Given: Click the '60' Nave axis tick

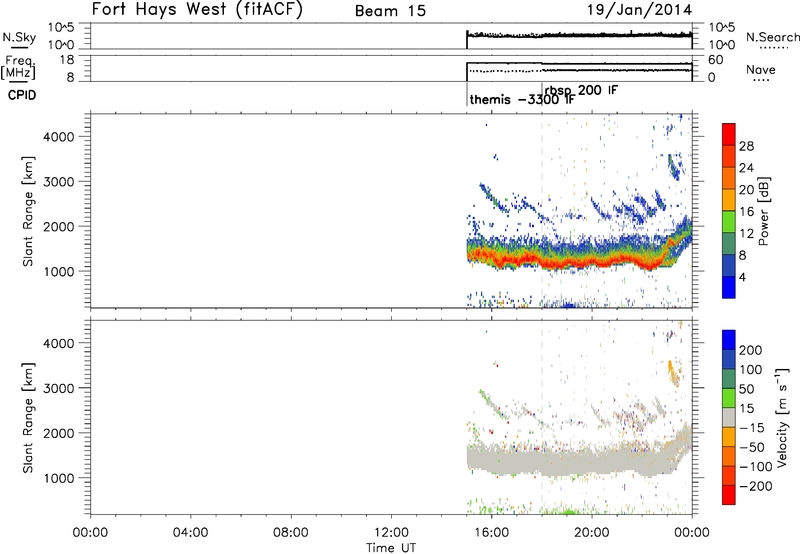Looking at the screenshot, I should (x=716, y=60).
